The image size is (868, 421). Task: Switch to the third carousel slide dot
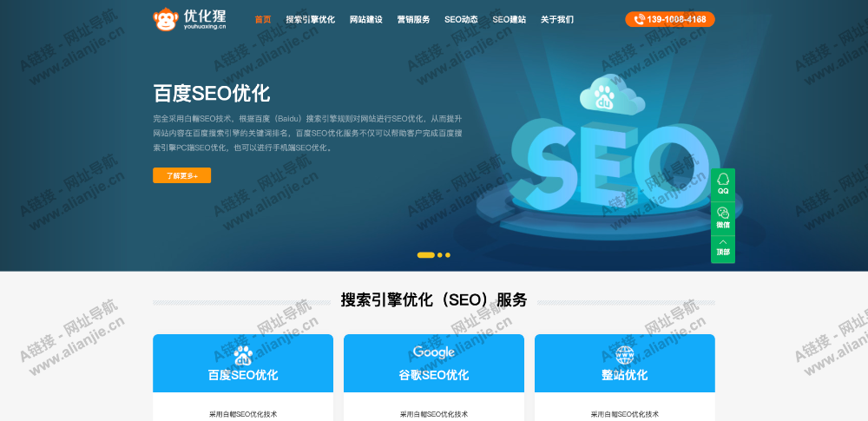click(x=448, y=255)
